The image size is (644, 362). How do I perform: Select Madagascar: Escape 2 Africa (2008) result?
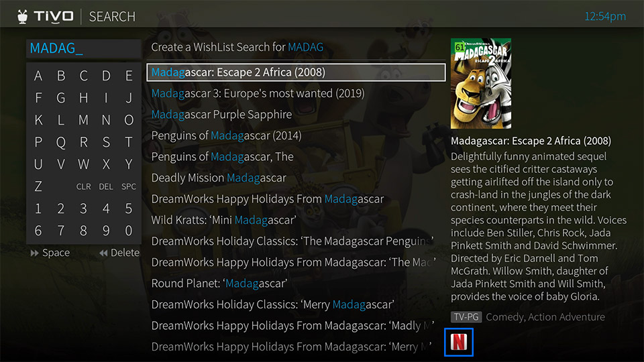(x=296, y=72)
